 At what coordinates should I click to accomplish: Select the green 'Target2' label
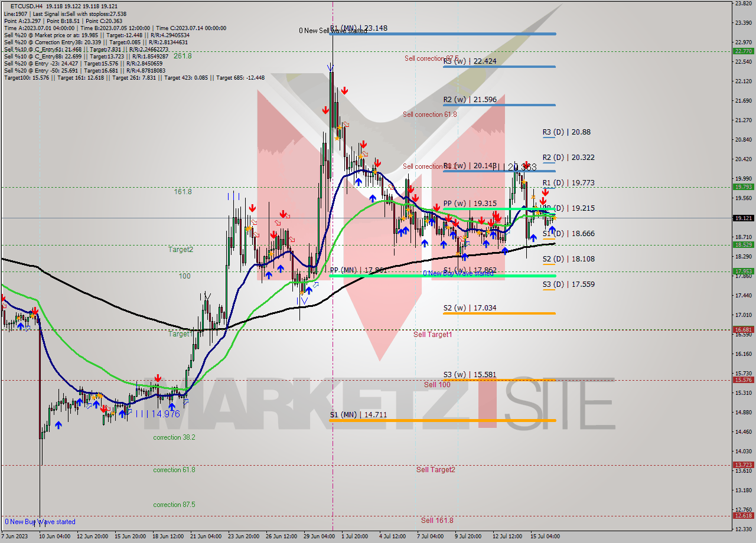tap(181, 250)
